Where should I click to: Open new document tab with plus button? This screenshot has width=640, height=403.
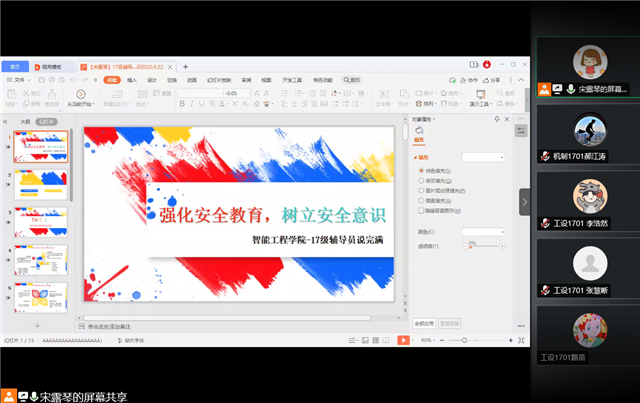(x=185, y=67)
